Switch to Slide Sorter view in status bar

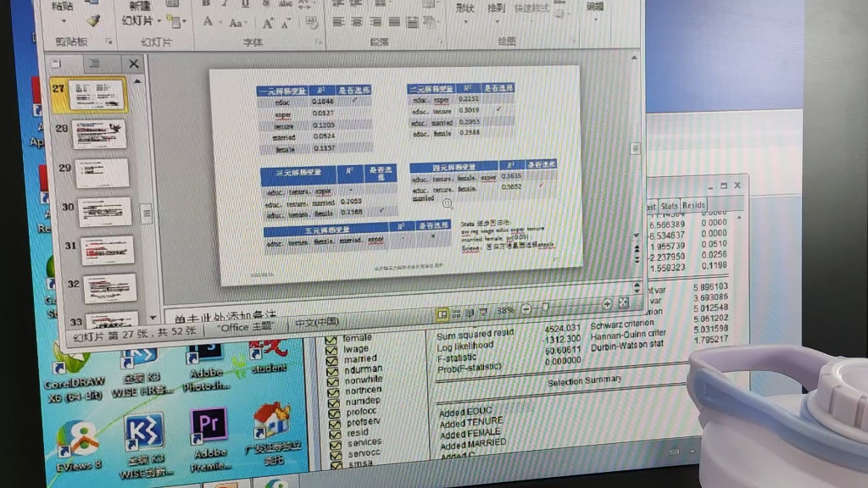click(x=456, y=312)
